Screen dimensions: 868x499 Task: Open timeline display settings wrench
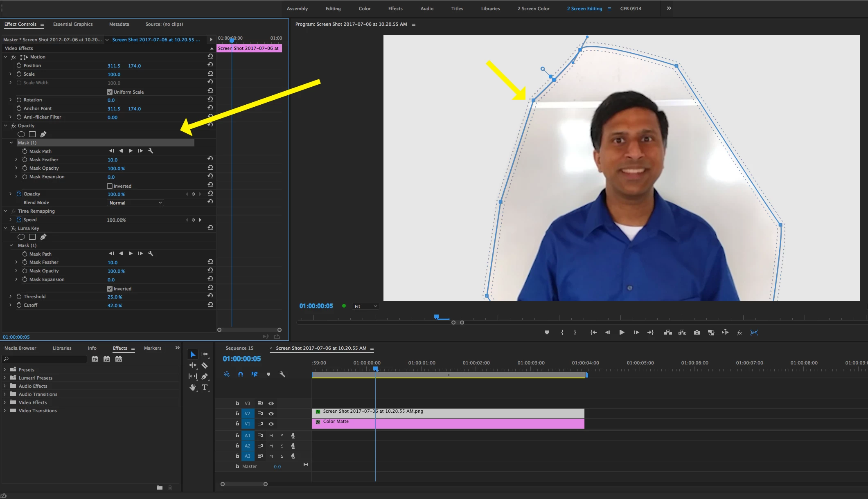point(282,374)
